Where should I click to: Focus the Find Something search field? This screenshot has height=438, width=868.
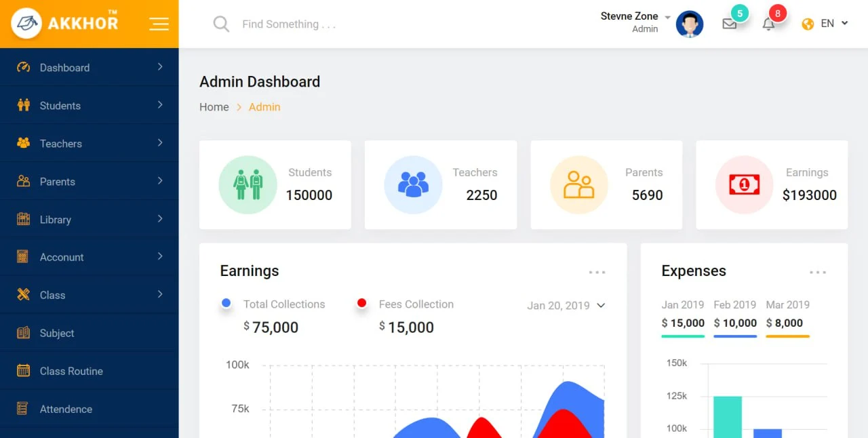click(x=289, y=24)
